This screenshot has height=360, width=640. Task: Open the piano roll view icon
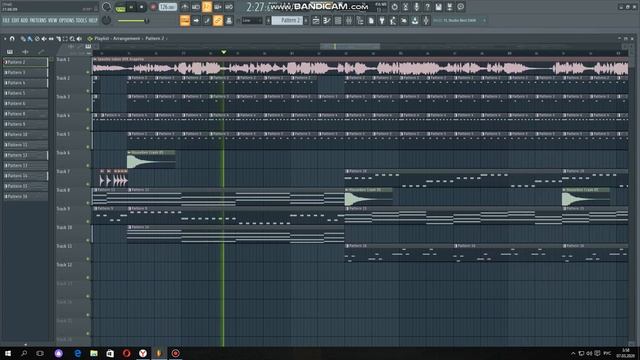[x=327, y=20]
